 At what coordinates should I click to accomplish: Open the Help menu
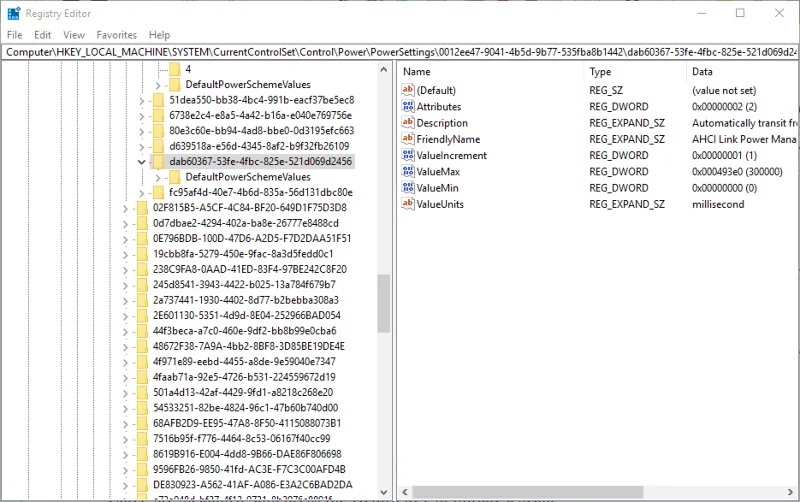click(x=159, y=35)
